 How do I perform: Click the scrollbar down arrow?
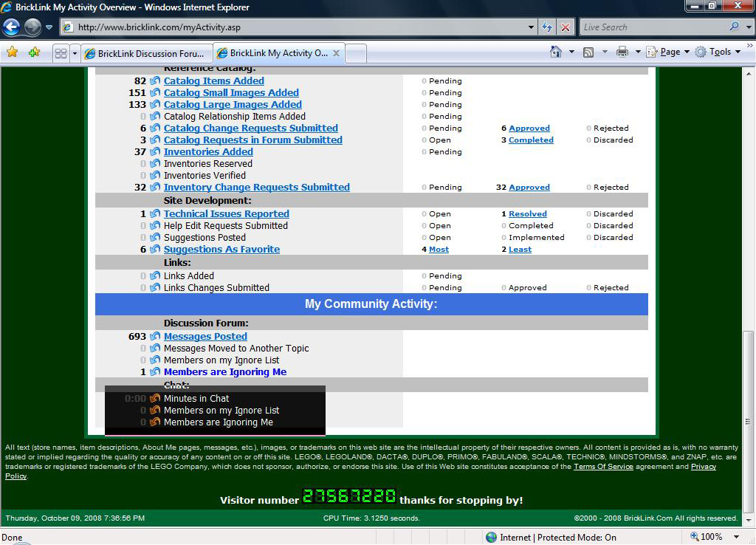tap(748, 521)
